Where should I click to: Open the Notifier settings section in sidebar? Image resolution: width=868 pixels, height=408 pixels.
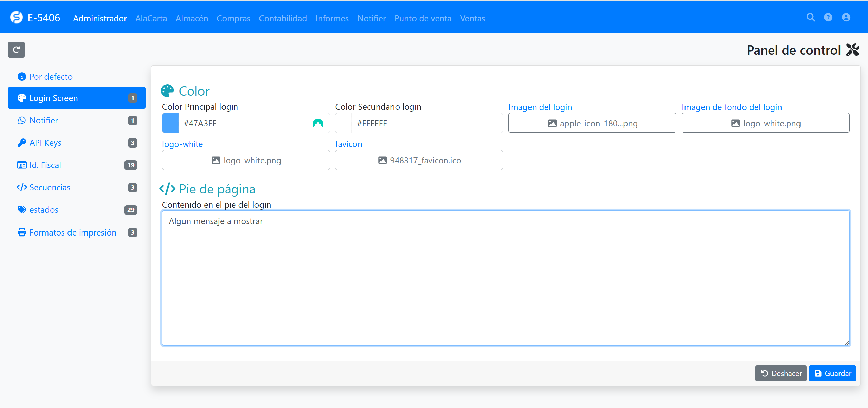43,120
